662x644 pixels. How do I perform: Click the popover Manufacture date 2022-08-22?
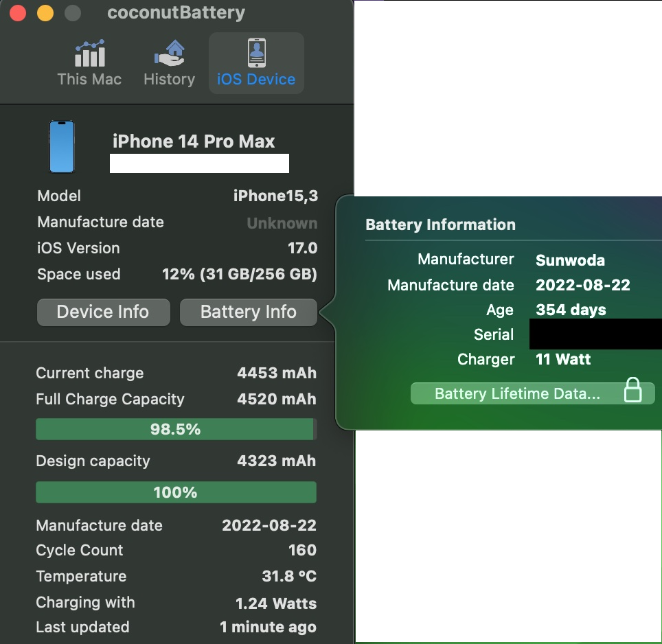(582, 286)
